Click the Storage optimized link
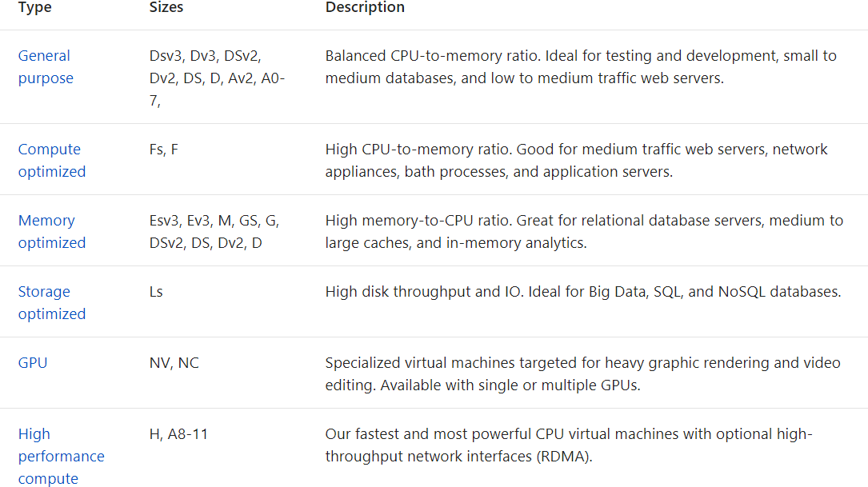Viewport: 868px width, 487px height. pos(51,302)
